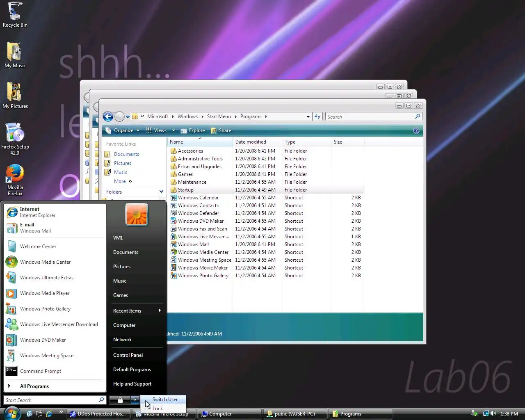Select Windows Movie Maker shortcut
525x420 pixels.
(x=203, y=268)
